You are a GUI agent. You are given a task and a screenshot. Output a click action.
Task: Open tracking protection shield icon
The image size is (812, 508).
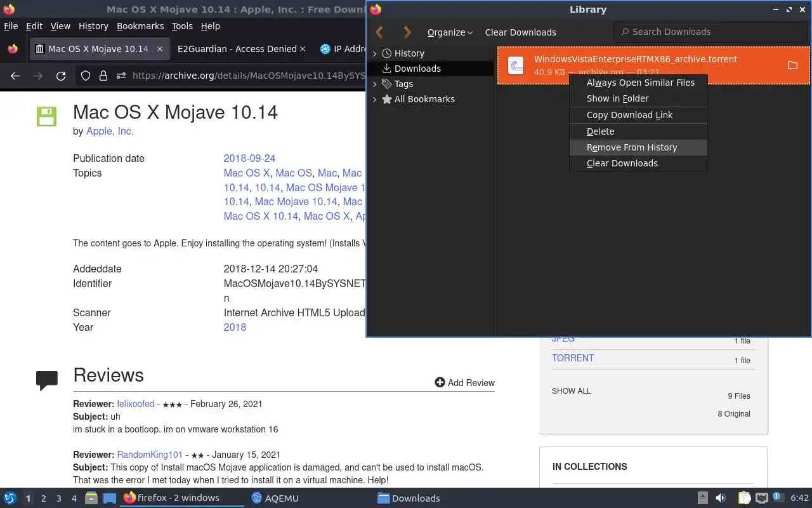[86, 76]
